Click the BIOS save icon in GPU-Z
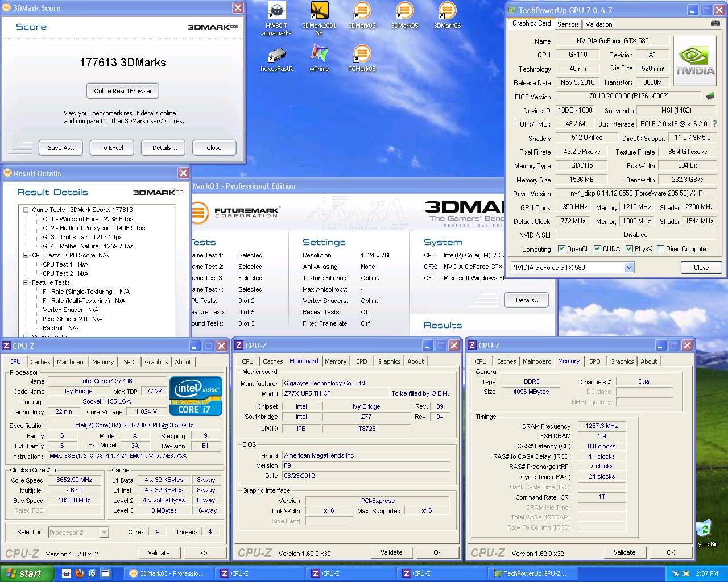This screenshot has height=582, width=728. point(710,96)
